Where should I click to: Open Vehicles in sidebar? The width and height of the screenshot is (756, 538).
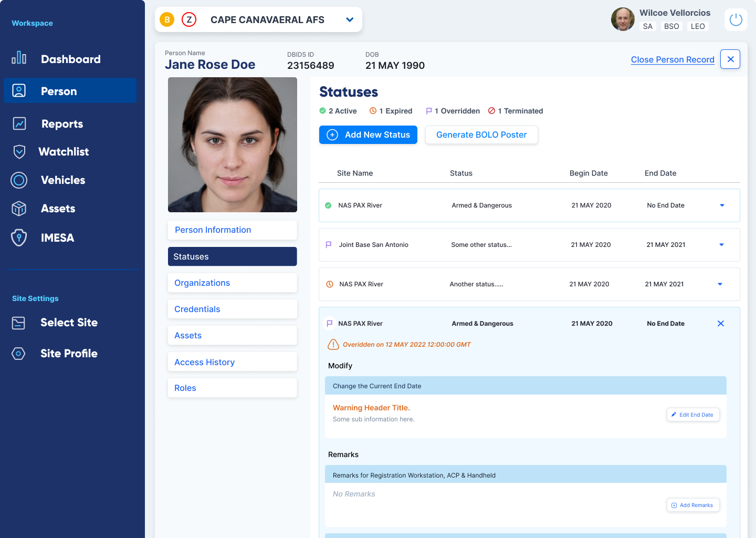[63, 180]
